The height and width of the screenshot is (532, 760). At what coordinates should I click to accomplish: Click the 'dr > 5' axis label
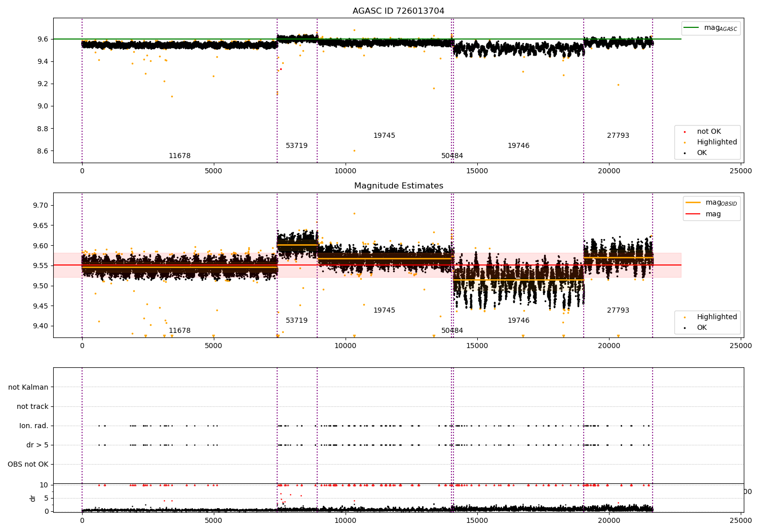click(37, 445)
